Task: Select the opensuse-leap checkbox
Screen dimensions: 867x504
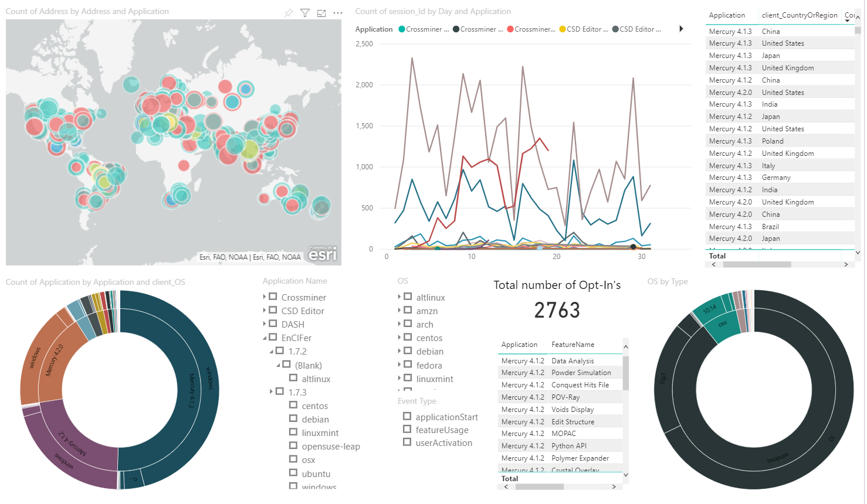Action: point(293,445)
